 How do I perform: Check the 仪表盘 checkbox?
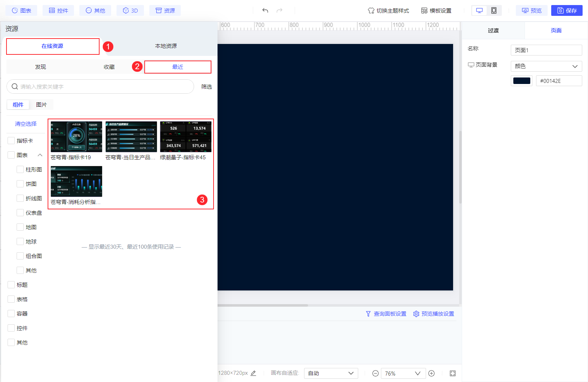pos(20,213)
